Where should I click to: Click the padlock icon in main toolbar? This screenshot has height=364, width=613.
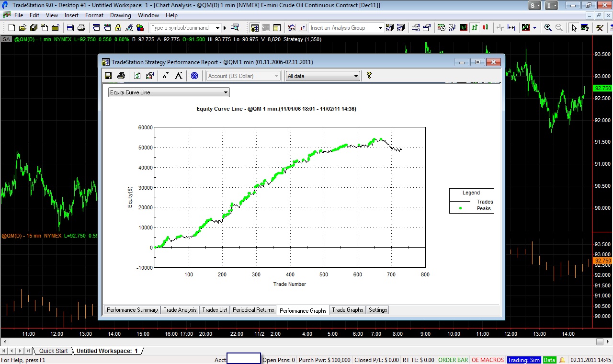click(x=118, y=28)
